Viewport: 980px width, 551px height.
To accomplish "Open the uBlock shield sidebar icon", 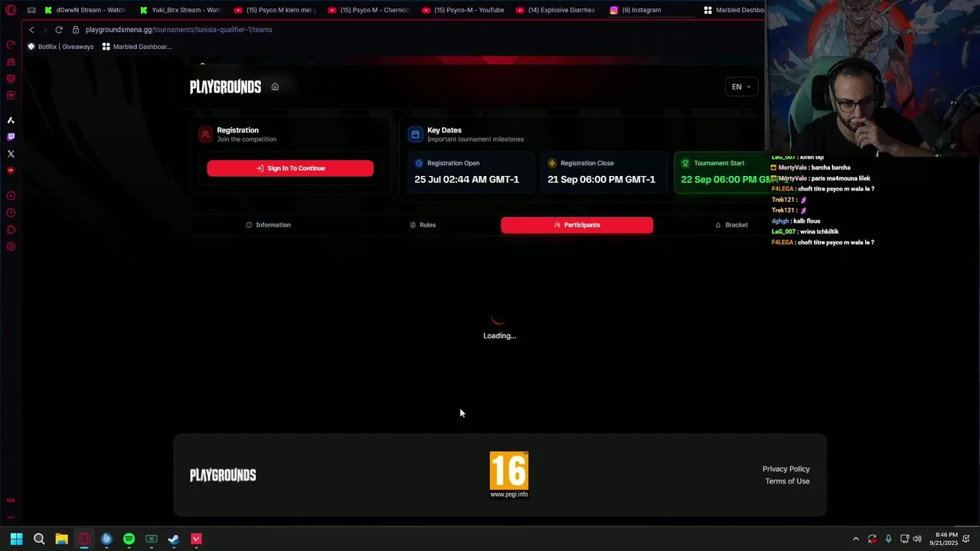I will click(11, 171).
